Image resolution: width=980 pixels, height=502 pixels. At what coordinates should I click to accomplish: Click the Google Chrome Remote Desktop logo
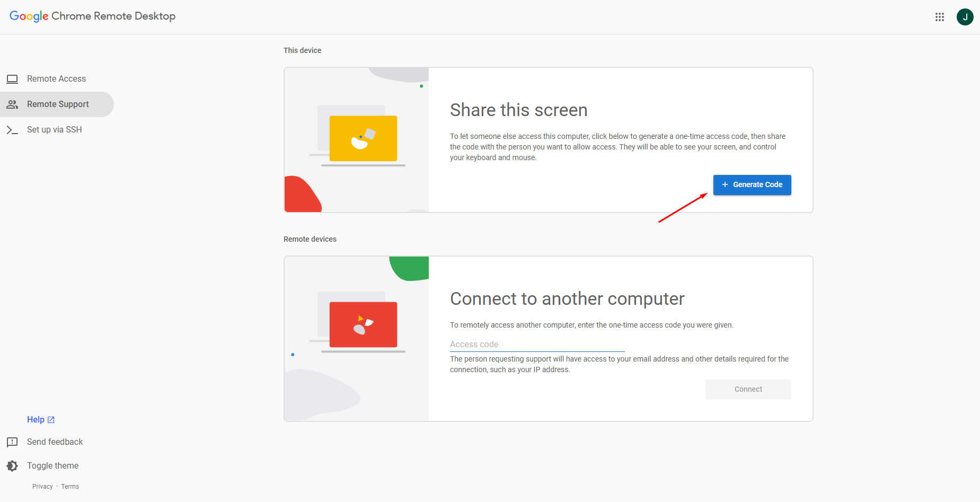(92, 16)
